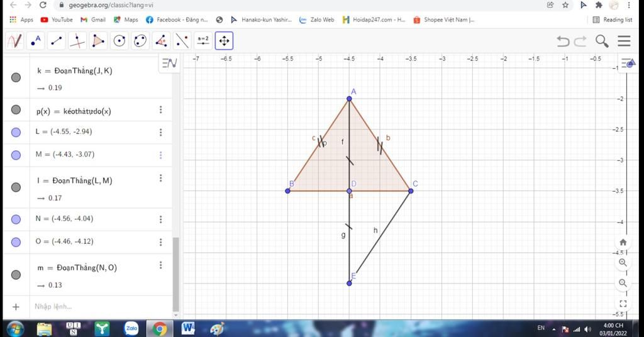Open the Hoidap247.com bookmark
Viewport: 644px width, 337px height.
374,19
